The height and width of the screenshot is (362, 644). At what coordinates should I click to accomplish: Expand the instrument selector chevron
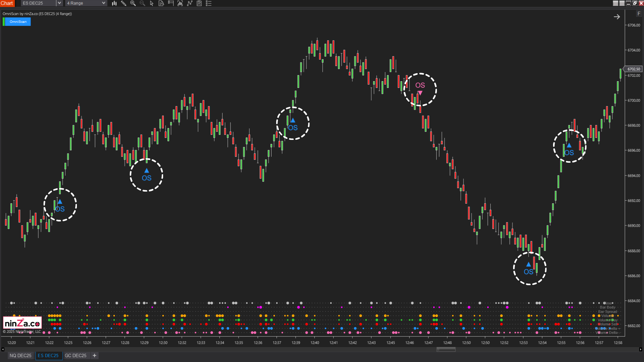(x=59, y=3)
